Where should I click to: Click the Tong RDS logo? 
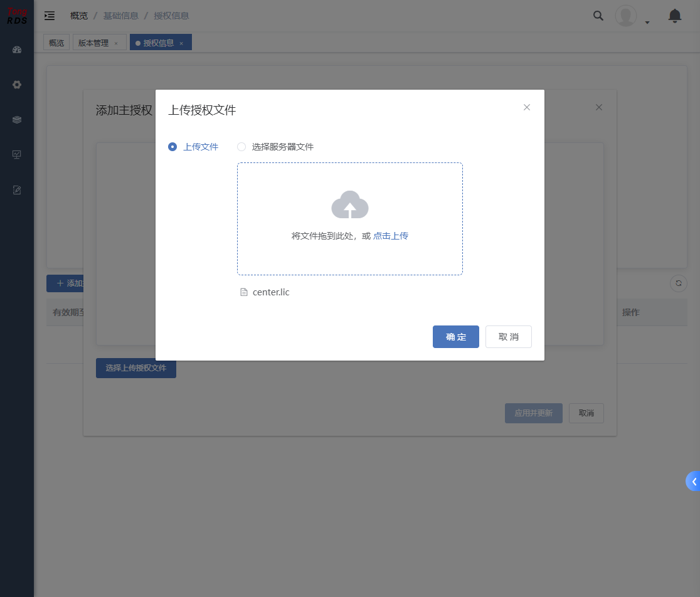(17, 16)
